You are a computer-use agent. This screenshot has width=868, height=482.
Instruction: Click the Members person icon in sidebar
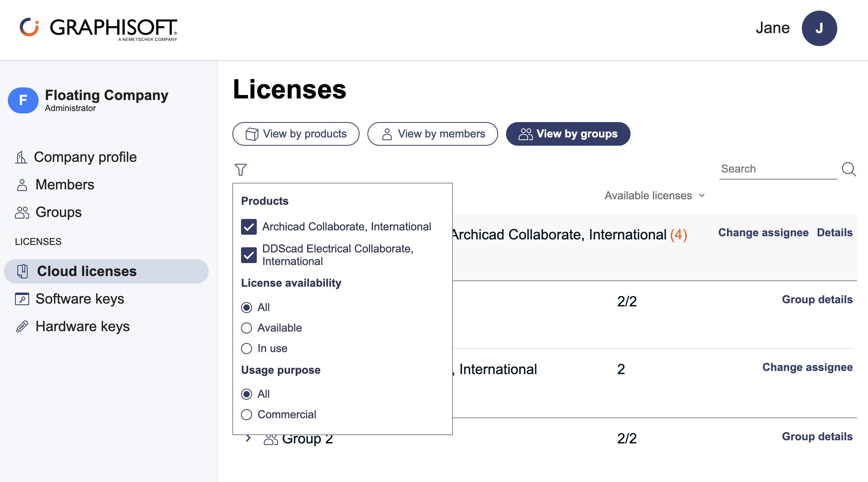22,185
